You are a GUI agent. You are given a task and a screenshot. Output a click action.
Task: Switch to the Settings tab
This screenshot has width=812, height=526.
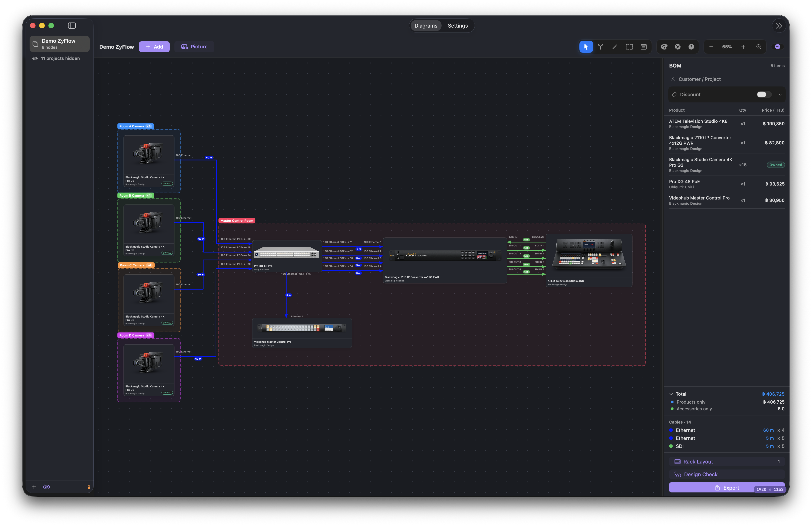click(458, 26)
